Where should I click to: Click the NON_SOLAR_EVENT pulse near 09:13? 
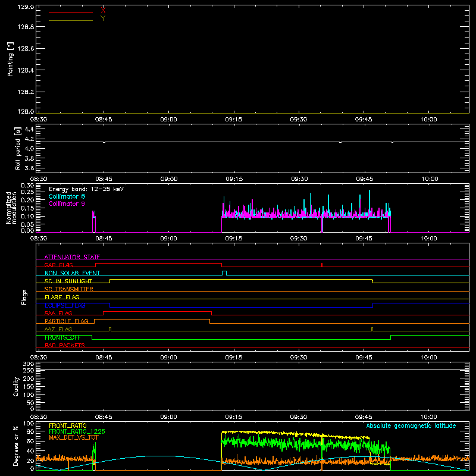click(224, 273)
